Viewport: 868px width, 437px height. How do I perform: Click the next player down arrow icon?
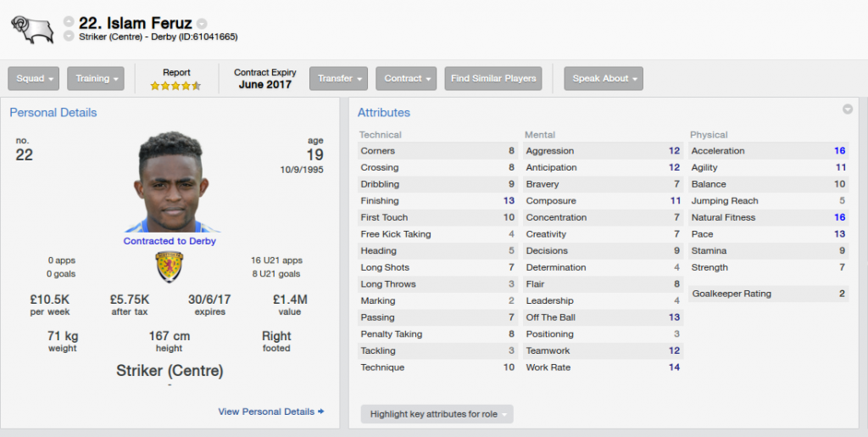click(x=69, y=36)
